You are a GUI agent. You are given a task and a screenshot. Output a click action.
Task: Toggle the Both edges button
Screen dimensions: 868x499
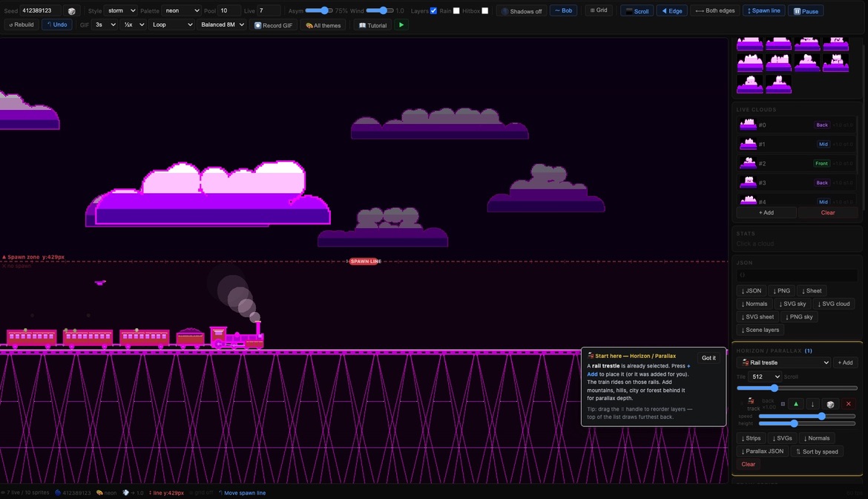tap(715, 11)
